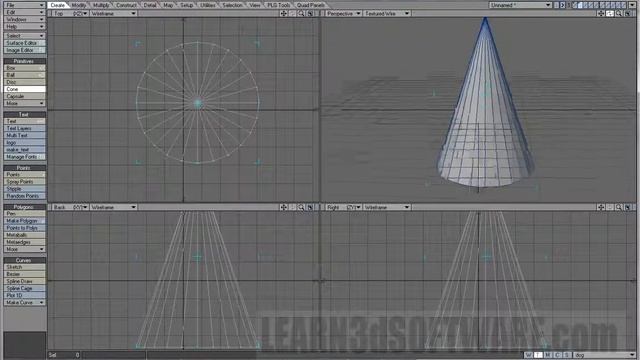Click the Metaballs button
This screenshot has height=360, width=640.
tap(24, 235)
